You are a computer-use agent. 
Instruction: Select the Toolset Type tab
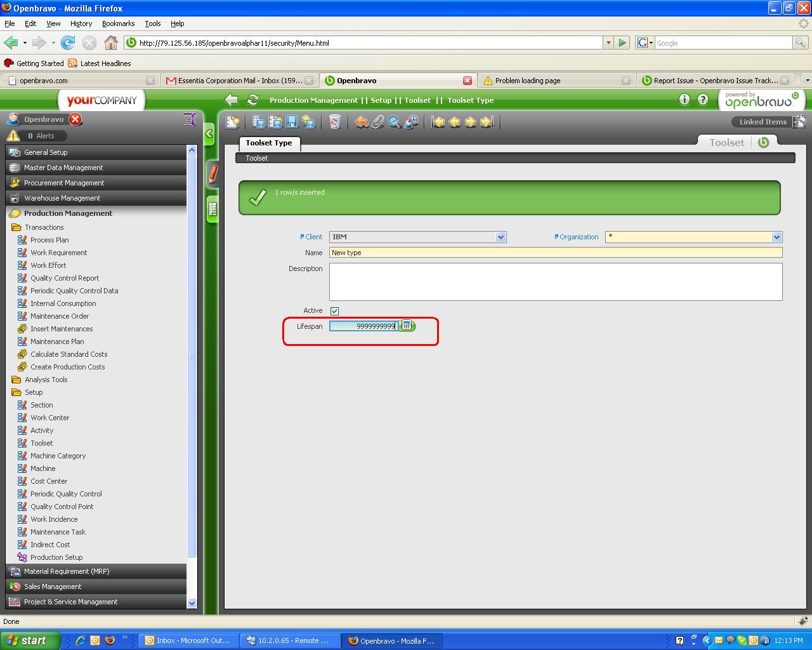(269, 143)
